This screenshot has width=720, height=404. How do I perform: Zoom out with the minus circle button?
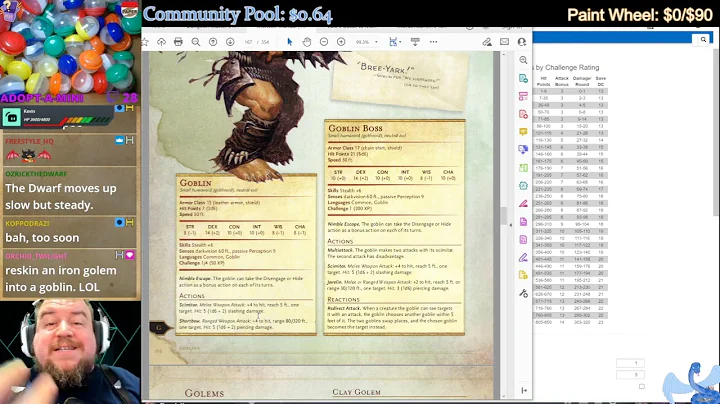[x=324, y=42]
